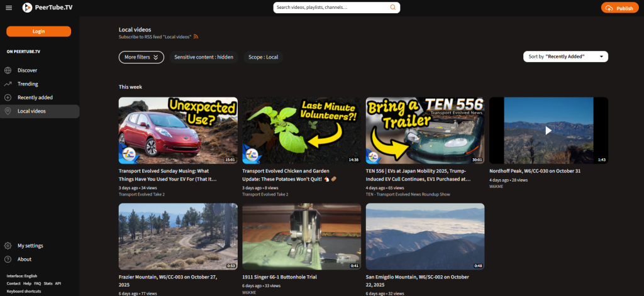Viewport: 644px width, 296px height.
Task: Open the Discover sidebar entry
Action: click(40, 70)
